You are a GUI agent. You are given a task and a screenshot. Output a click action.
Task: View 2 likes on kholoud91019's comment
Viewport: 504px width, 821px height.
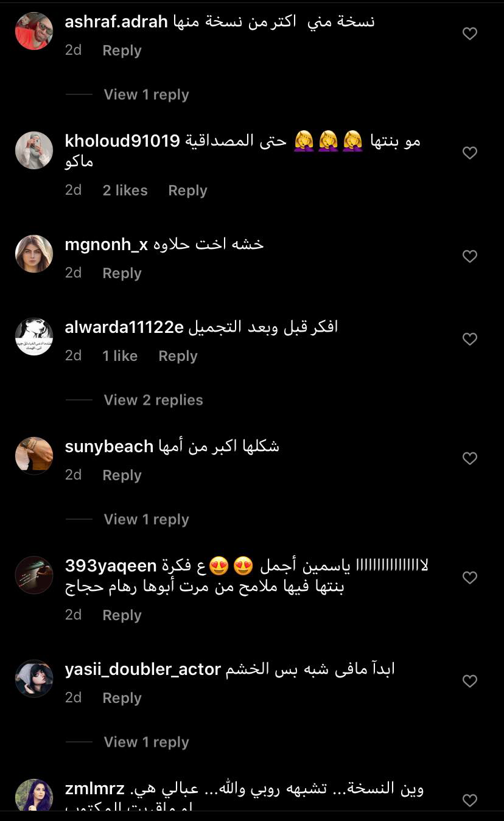point(125,190)
